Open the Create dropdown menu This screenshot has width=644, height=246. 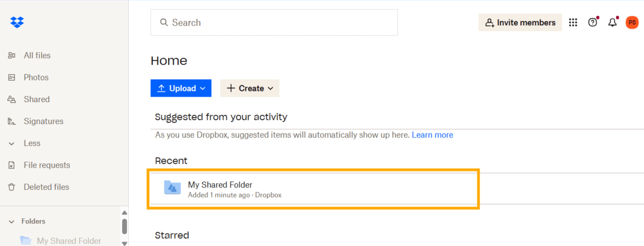point(249,88)
